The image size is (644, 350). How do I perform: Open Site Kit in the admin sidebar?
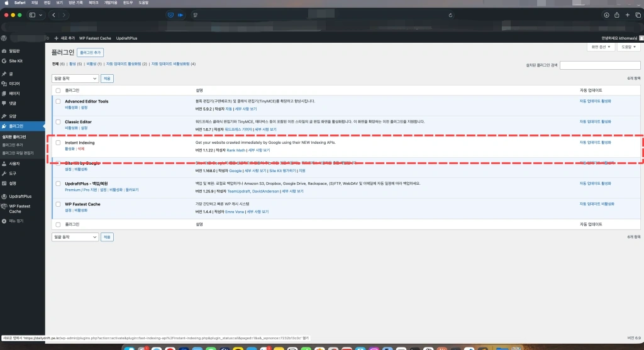[x=16, y=61]
